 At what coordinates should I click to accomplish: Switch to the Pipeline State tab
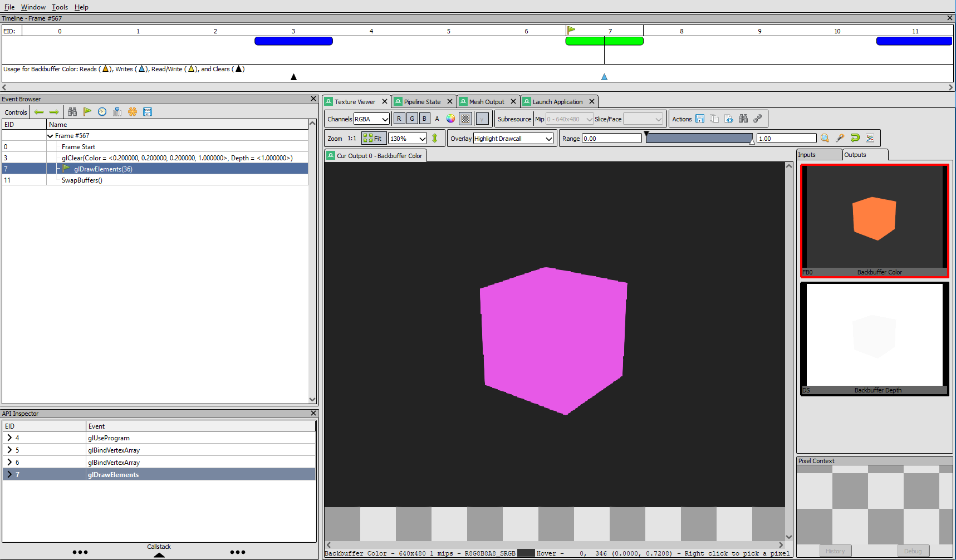coord(421,102)
